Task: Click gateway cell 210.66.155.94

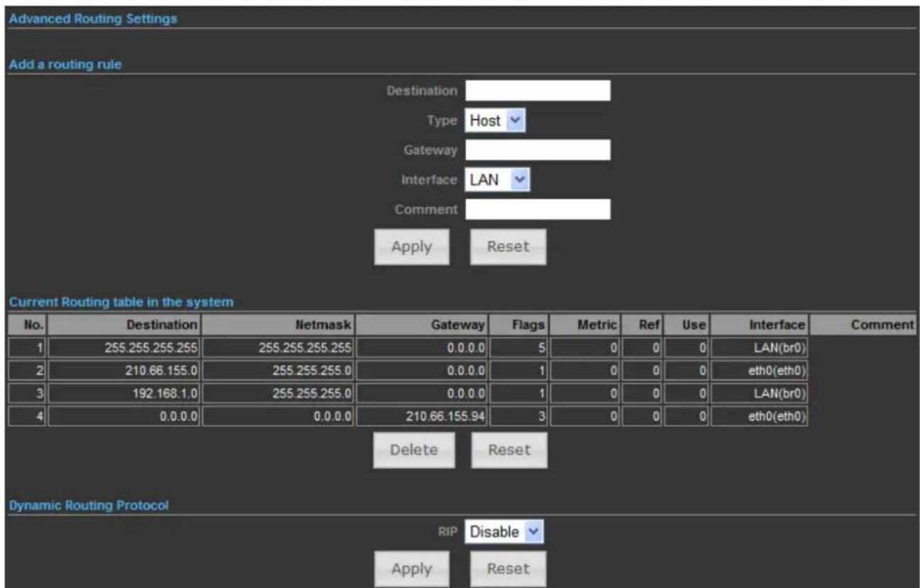Action: click(422, 416)
